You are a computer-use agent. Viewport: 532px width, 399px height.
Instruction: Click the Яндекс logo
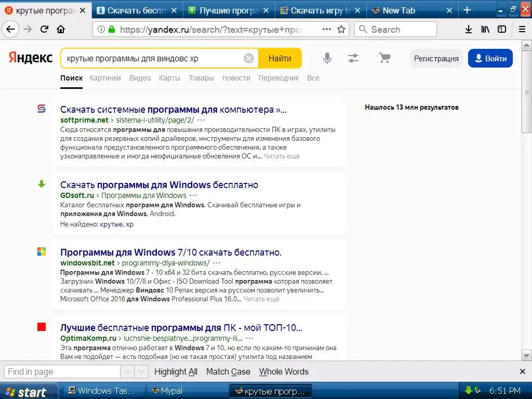point(31,58)
